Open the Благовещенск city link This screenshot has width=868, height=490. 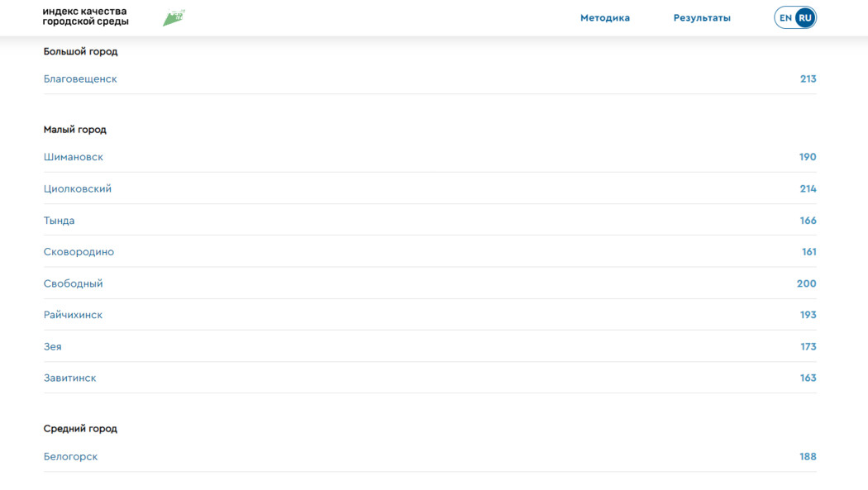pos(80,78)
